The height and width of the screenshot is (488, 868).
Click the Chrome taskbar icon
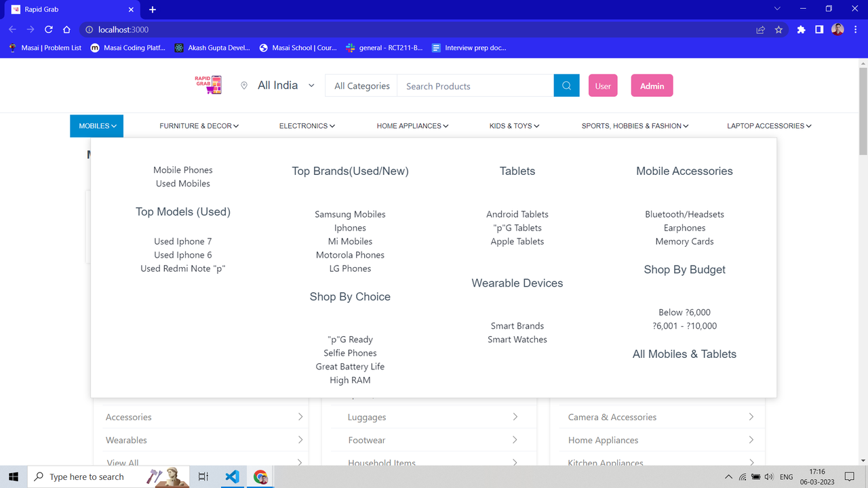click(260, 476)
